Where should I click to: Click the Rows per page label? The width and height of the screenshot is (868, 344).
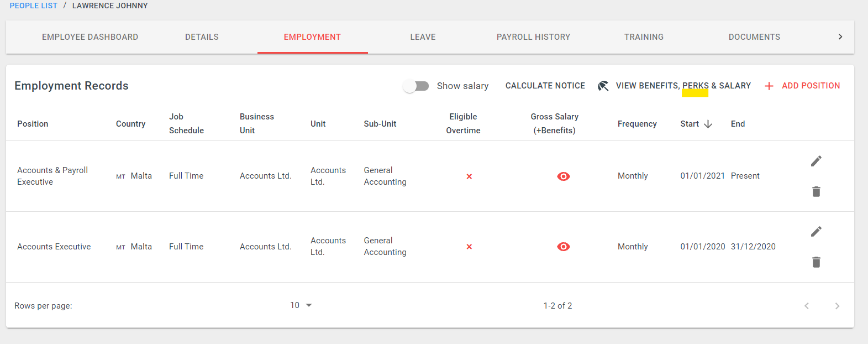click(43, 306)
